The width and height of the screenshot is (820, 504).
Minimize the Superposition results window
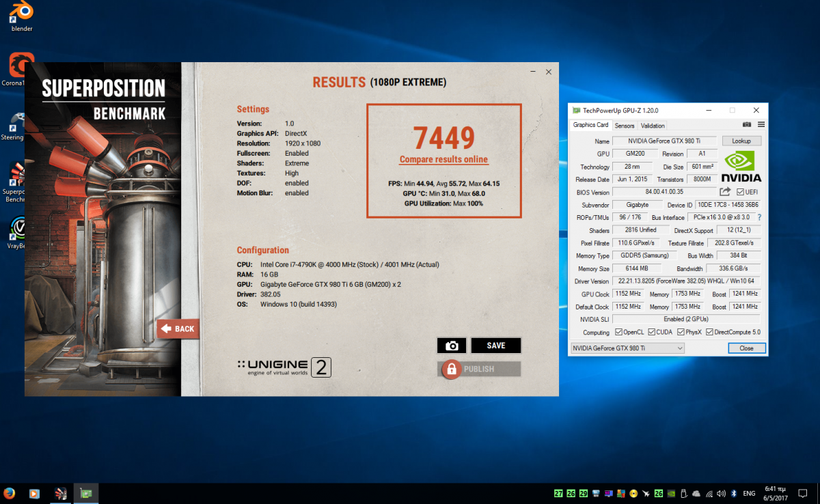[x=533, y=72]
